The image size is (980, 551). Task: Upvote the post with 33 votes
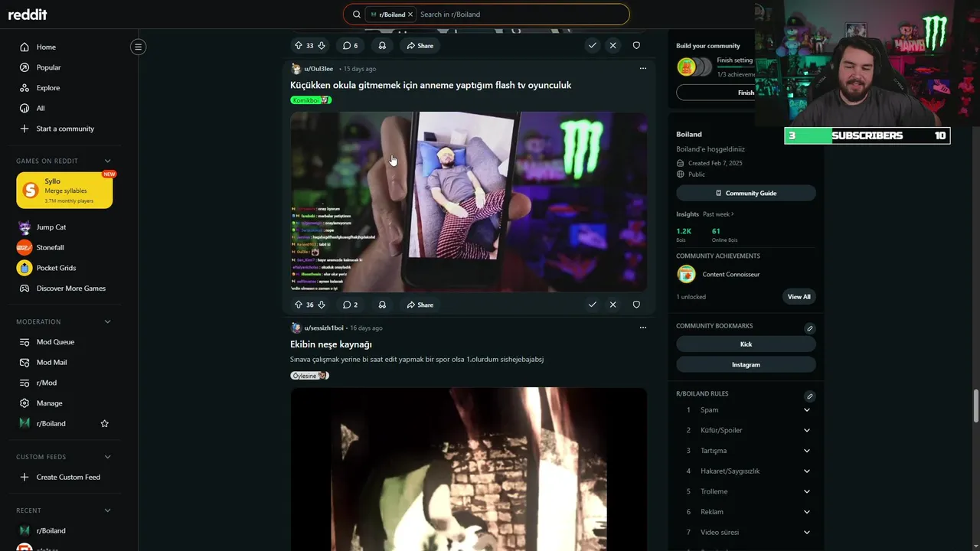coord(299,46)
